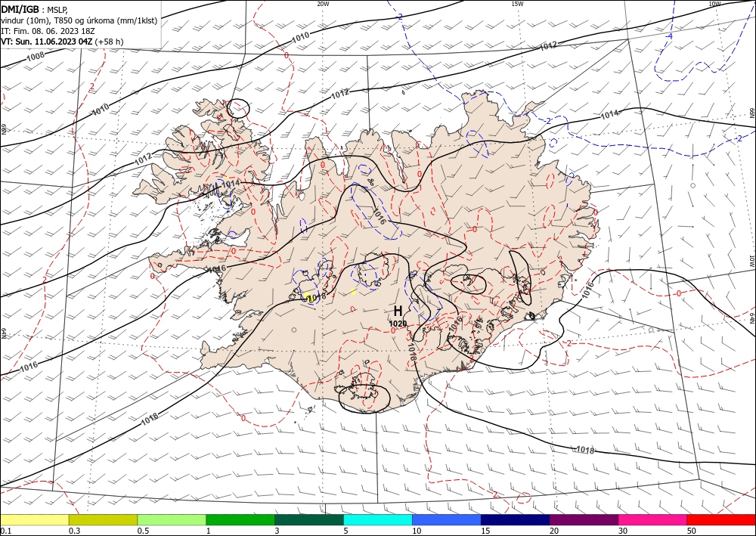This screenshot has height=536, width=756.
Task: Click the '30' legend scale value
Action: pos(623,531)
